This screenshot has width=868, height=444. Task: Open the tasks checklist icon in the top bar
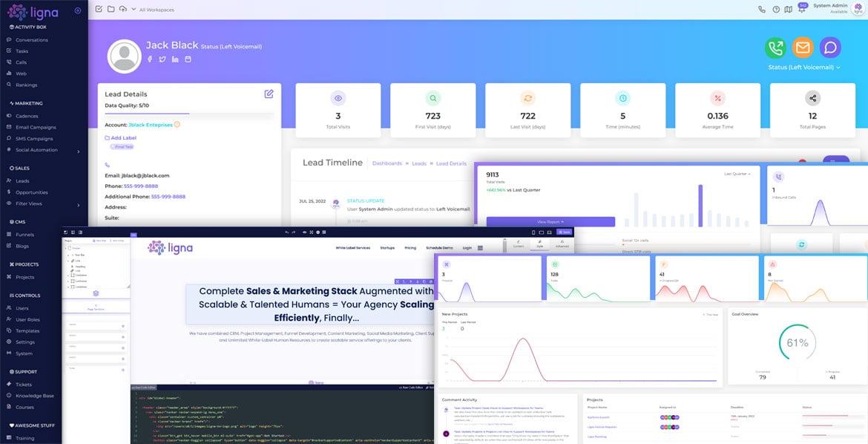[x=99, y=9]
